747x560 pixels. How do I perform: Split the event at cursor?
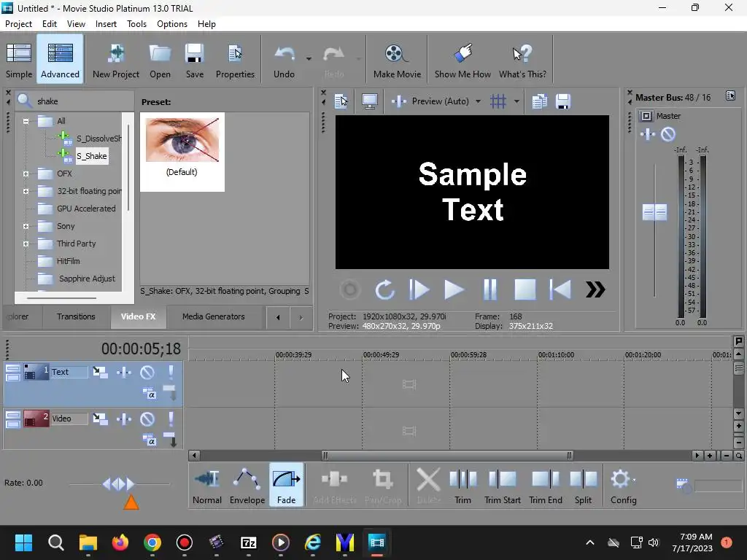coord(583,486)
